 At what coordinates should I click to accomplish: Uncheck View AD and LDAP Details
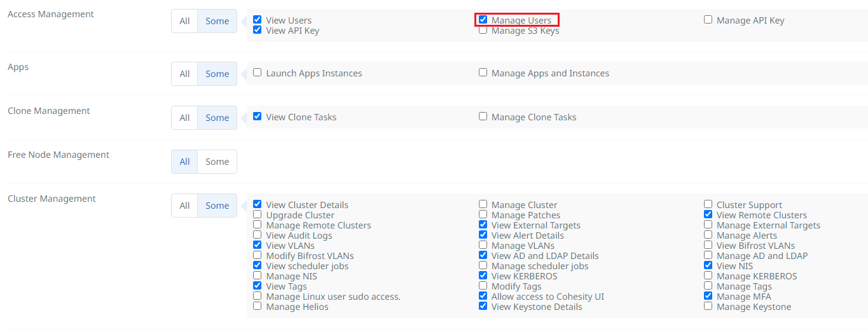483,255
